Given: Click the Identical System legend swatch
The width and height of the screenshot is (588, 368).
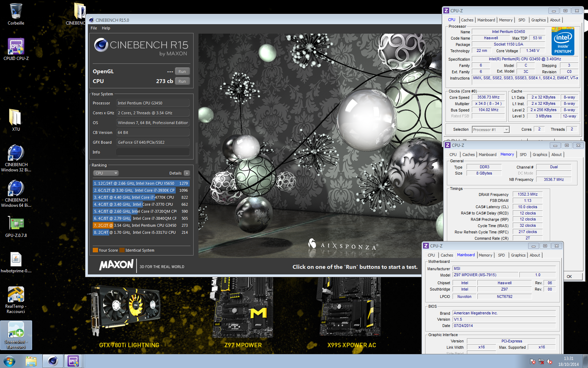Looking at the screenshot, I should 122,250.
